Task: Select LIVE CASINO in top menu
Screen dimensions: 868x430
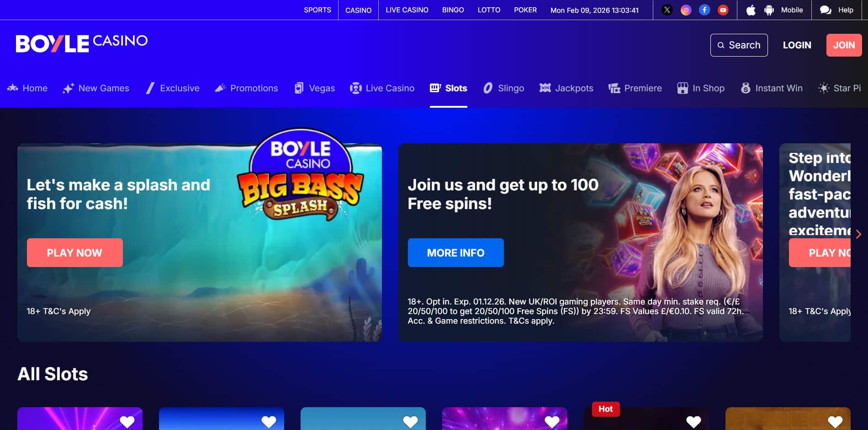Action: pos(407,10)
